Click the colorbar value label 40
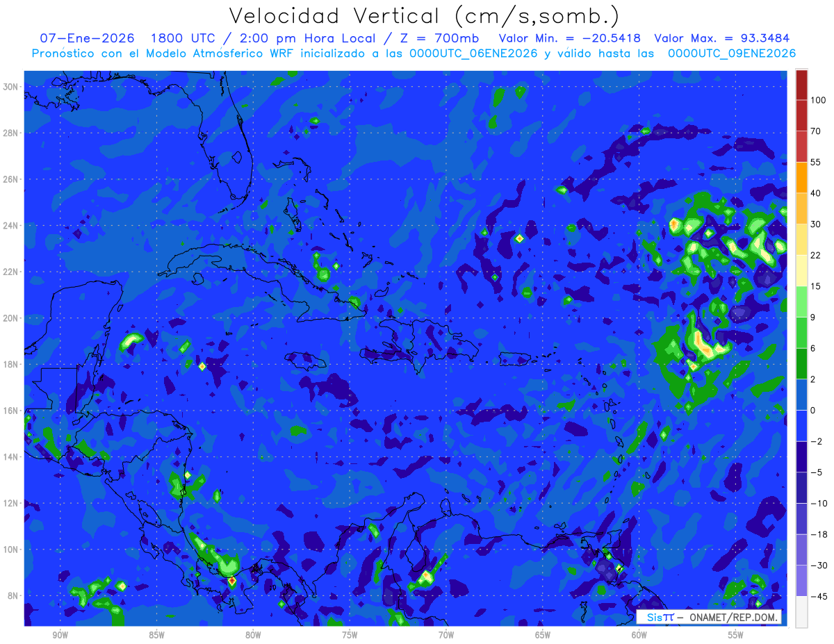 (x=816, y=192)
